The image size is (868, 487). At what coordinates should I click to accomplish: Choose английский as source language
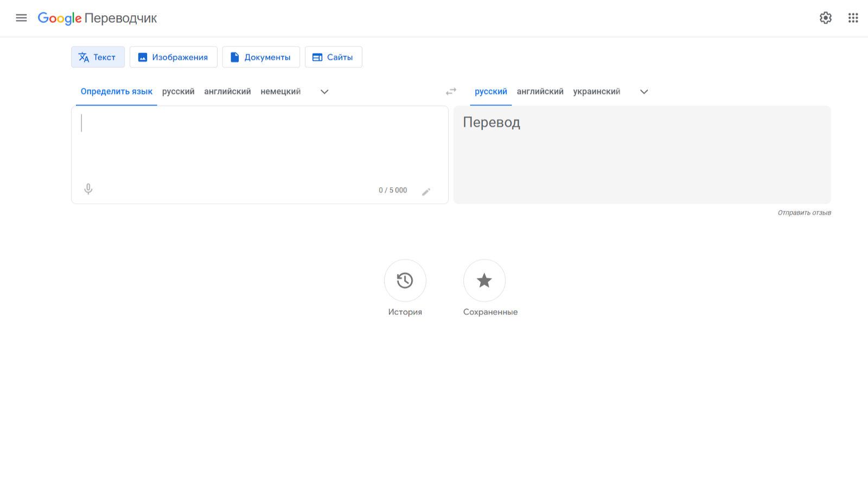(227, 92)
